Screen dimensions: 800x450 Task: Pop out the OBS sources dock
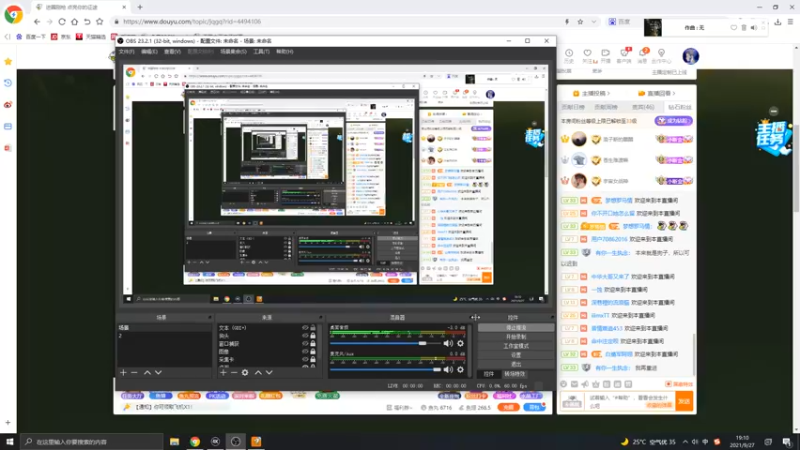click(320, 317)
